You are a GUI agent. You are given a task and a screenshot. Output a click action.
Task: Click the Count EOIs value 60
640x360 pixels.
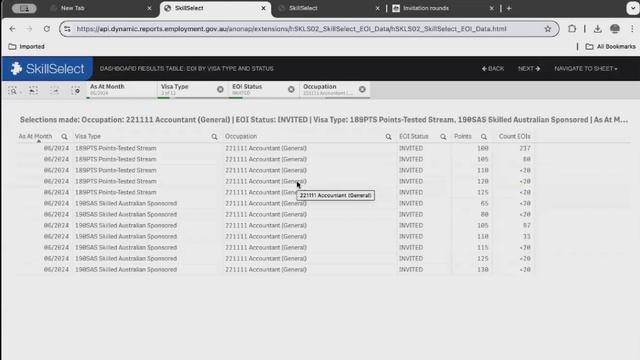click(x=527, y=159)
